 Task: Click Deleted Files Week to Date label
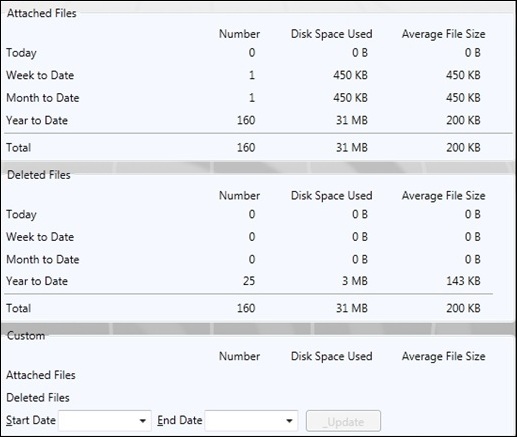(x=40, y=237)
